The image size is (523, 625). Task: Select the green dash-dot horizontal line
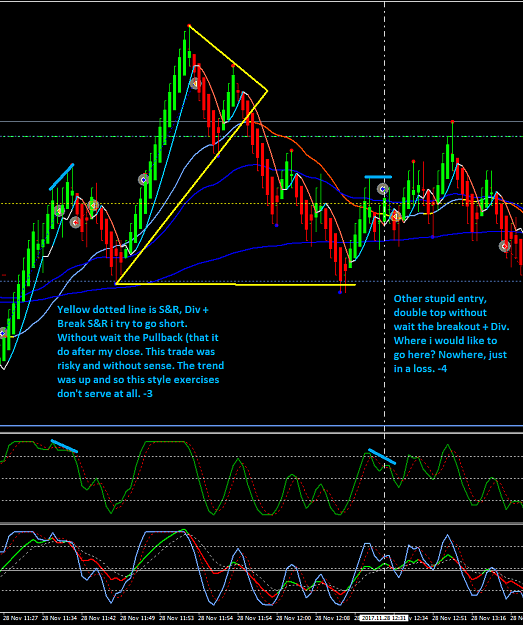(262, 137)
